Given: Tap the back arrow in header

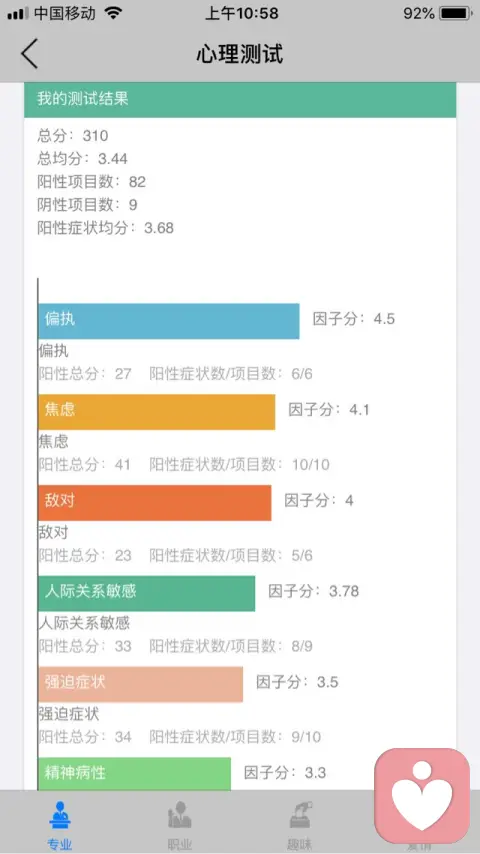Looking at the screenshot, I should point(29,53).
